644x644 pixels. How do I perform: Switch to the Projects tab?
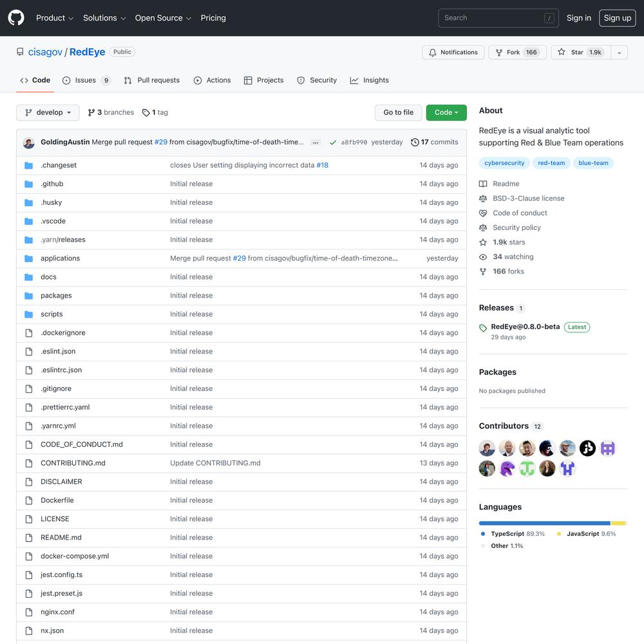tap(263, 80)
